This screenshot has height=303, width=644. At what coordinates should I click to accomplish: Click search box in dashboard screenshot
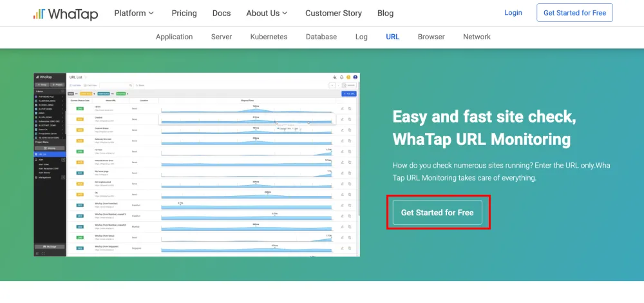pos(116,85)
